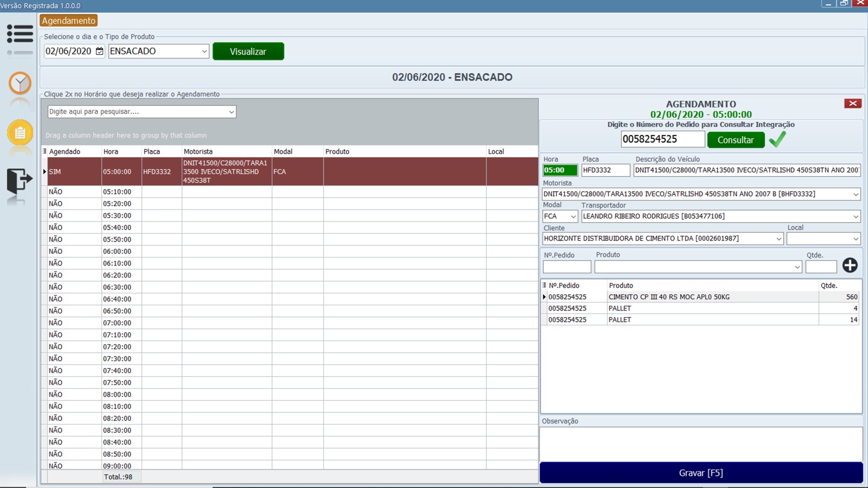Click the yellow clipboard icon in sidebar
868x488 pixels.
coord(20,133)
